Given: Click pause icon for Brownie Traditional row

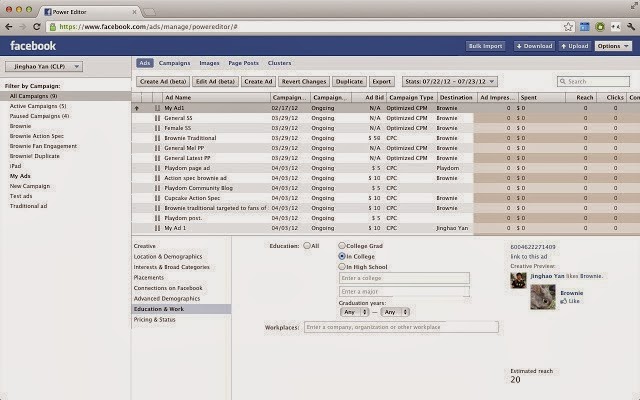Looking at the screenshot, I should (x=157, y=138).
